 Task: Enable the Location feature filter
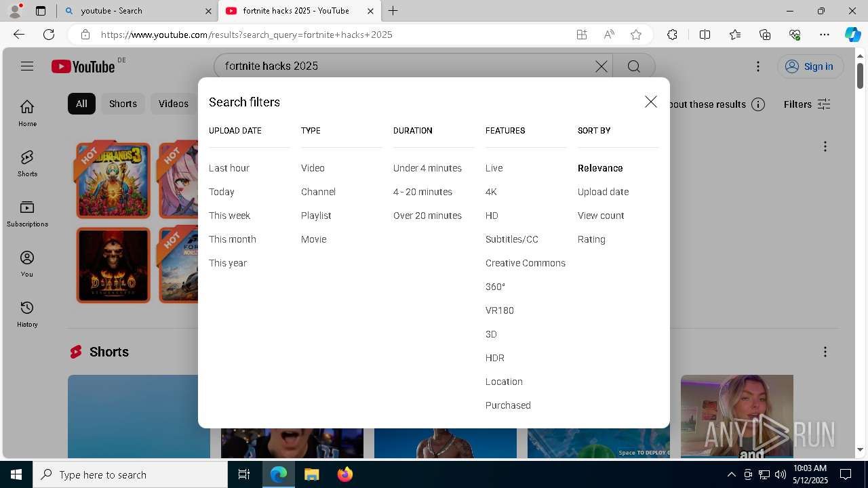[504, 382]
